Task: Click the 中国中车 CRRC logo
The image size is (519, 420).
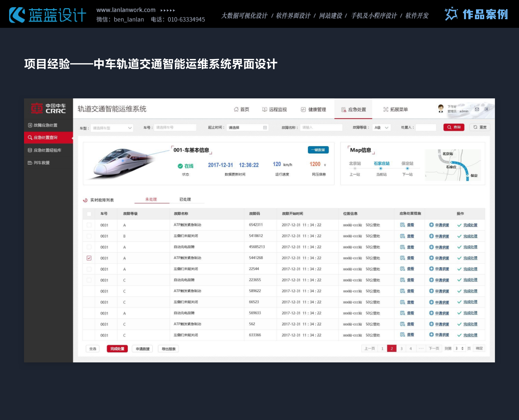Action: 48,109
